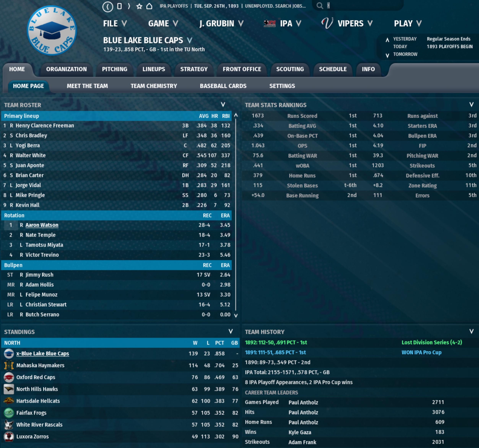Click the Blue Lake Blue Caps logo
Image resolution: width=479 pixels, height=448 pixels.
point(52,31)
